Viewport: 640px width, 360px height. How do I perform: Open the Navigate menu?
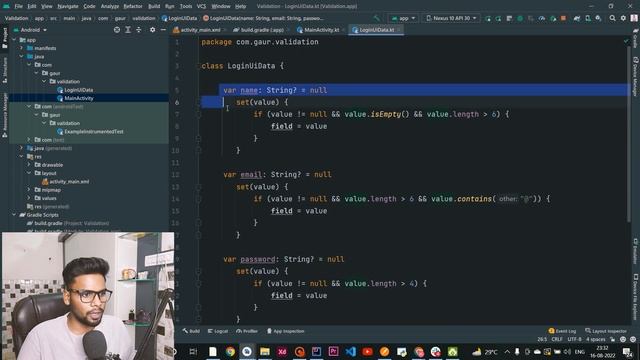pos(68,6)
